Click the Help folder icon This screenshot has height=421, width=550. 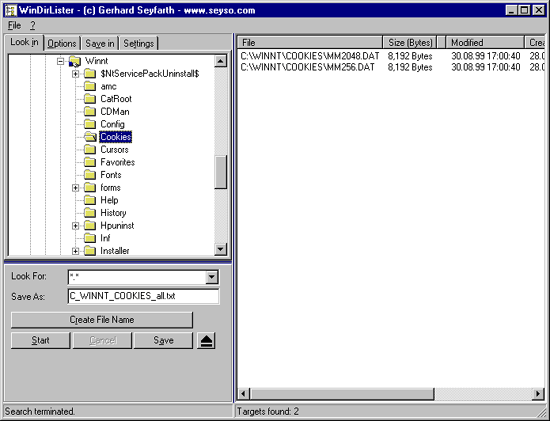(90, 200)
